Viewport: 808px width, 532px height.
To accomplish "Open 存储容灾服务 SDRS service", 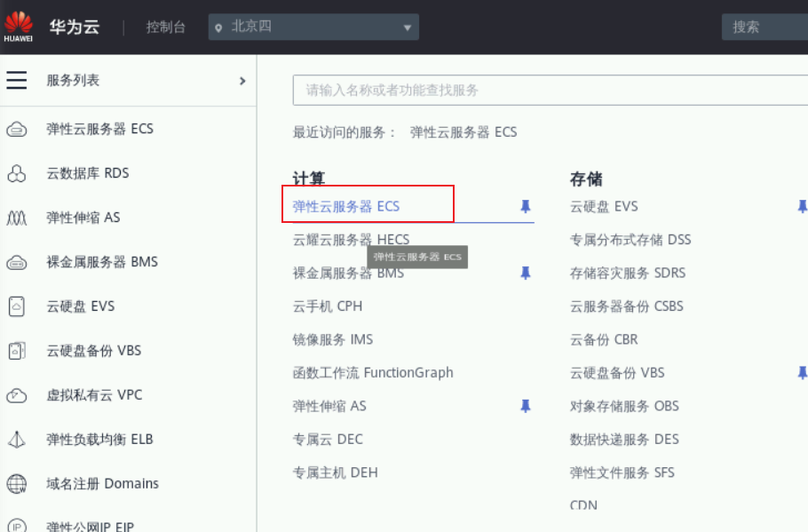I will point(628,274).
